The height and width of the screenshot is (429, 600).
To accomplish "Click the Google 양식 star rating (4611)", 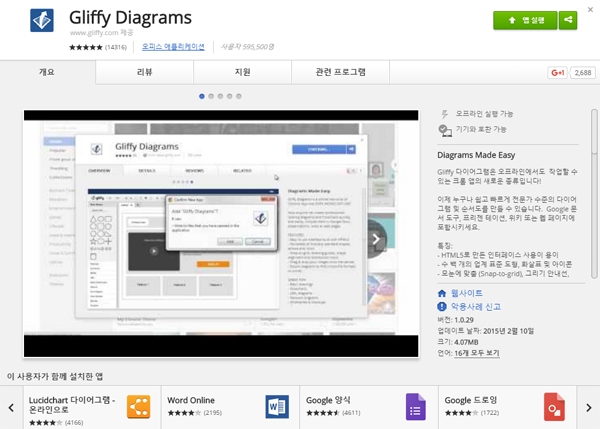I will [333, 413].
